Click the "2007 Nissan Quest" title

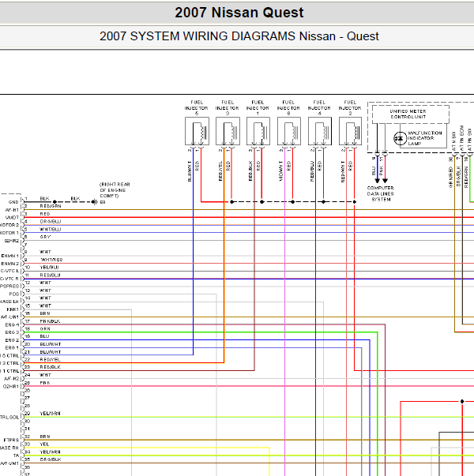pyautogui.click(x=239, y=13)
